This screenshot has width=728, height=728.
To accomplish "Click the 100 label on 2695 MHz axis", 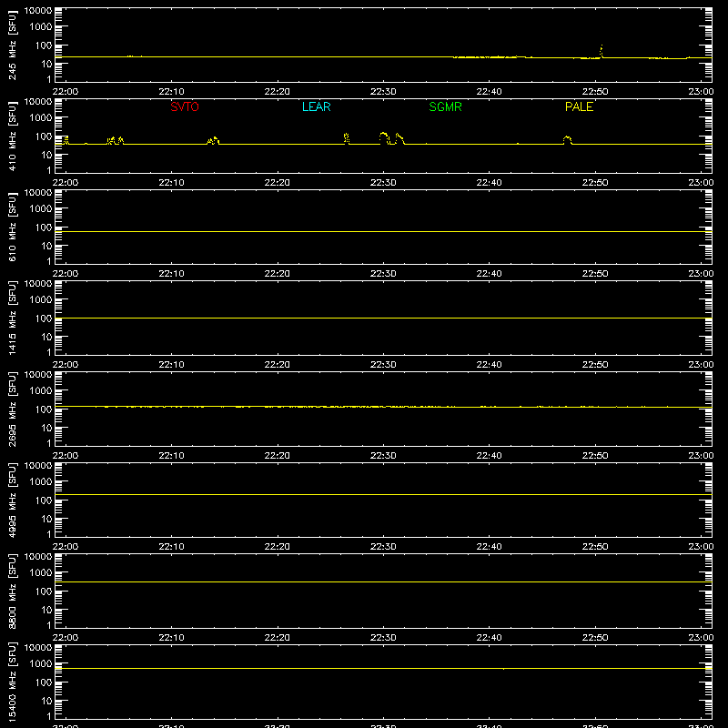I will point(44,409).
